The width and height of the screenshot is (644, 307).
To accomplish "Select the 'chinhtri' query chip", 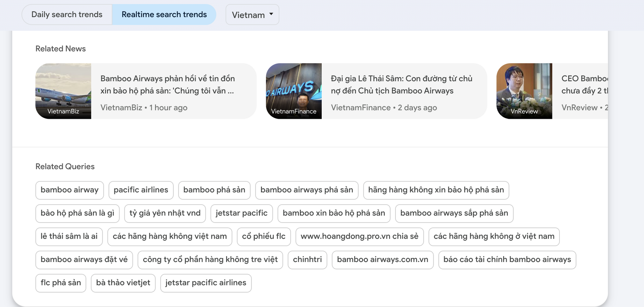I will coord(308,260).
